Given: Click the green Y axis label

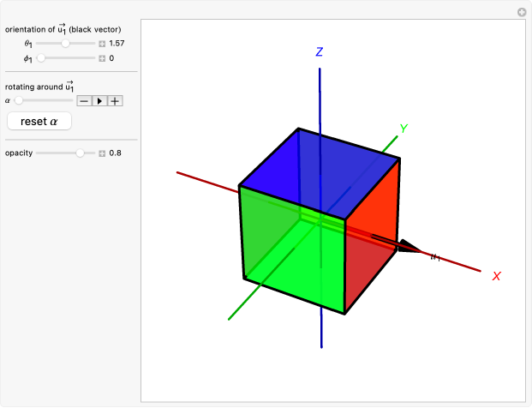Looking at the screenshot, I should click(x=403, y=129).
